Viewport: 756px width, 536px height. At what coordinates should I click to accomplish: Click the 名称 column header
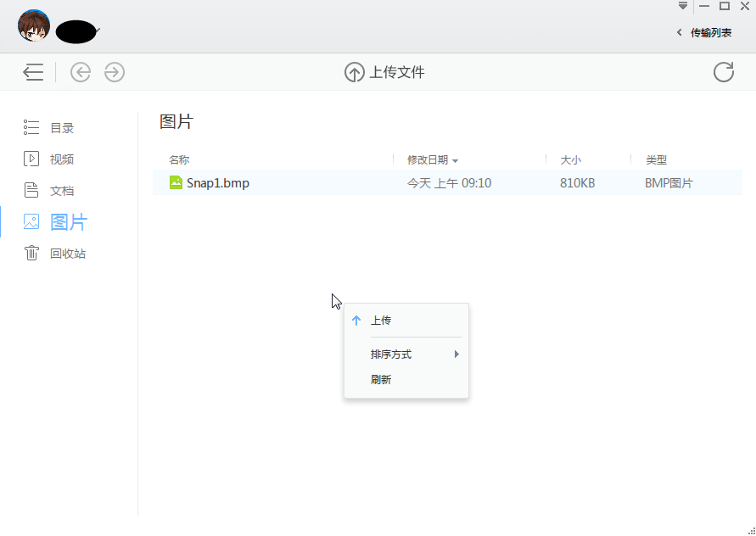pyautogui.click(x=179, y=159)
